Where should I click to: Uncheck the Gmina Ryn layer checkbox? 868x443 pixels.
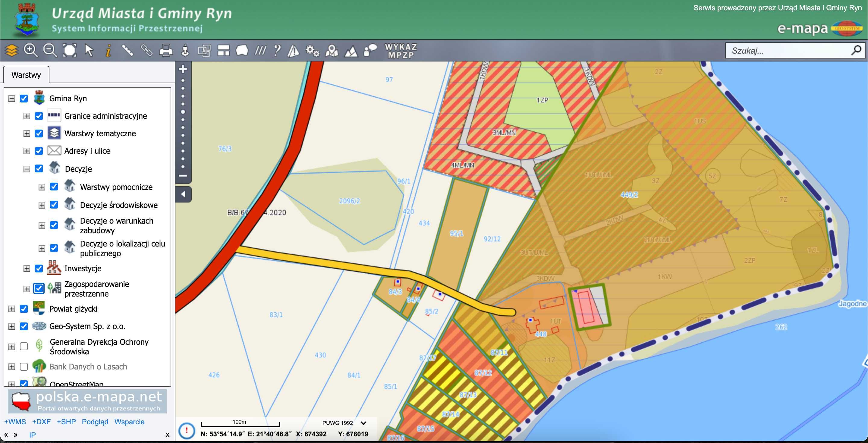24,98
